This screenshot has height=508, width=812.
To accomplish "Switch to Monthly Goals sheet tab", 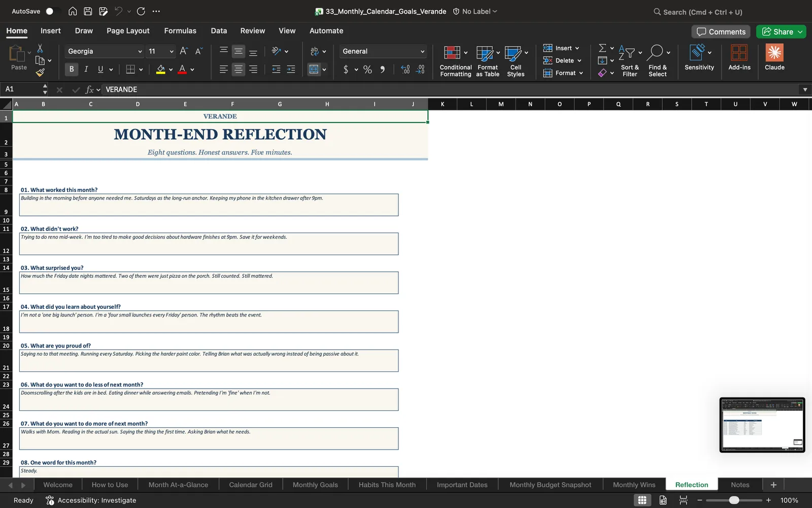I will point(315,485).
